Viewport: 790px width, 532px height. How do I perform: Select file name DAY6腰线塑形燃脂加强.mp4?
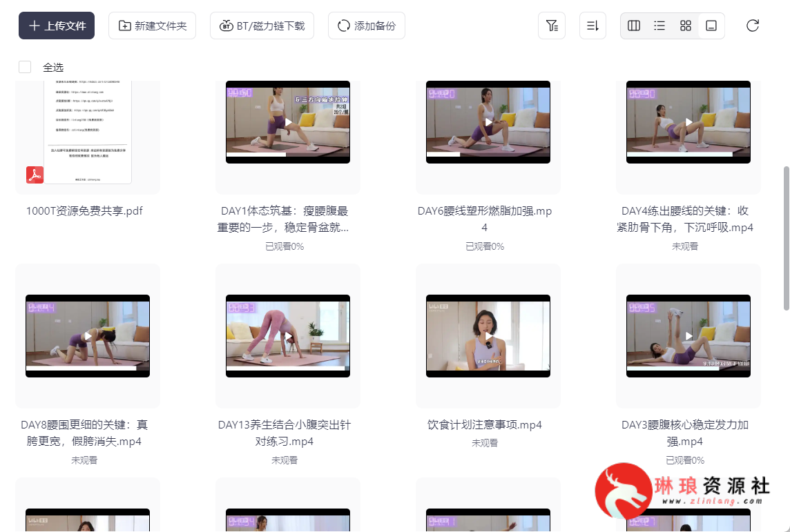click(485, 219)
